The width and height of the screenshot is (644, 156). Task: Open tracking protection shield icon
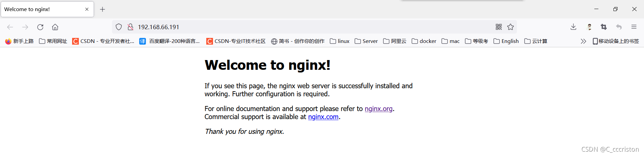[119, 27]
